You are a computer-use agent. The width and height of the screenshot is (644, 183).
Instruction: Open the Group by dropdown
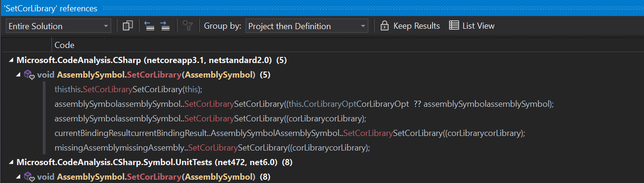[306, 26]
